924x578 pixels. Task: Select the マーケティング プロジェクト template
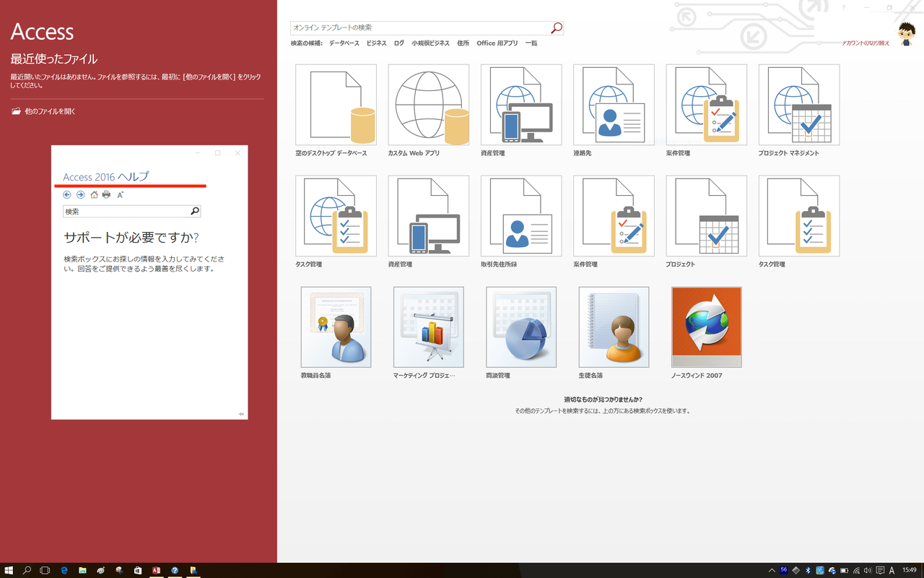click(x=428, y=333)
